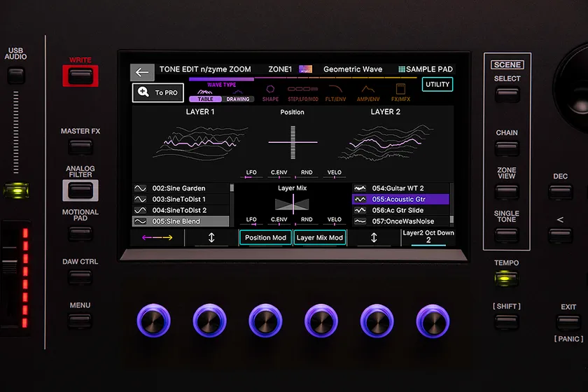Screen dimensions: 588x392
Task: Push the MOTIONAL PAD button
Action: [x=80, y=234]
